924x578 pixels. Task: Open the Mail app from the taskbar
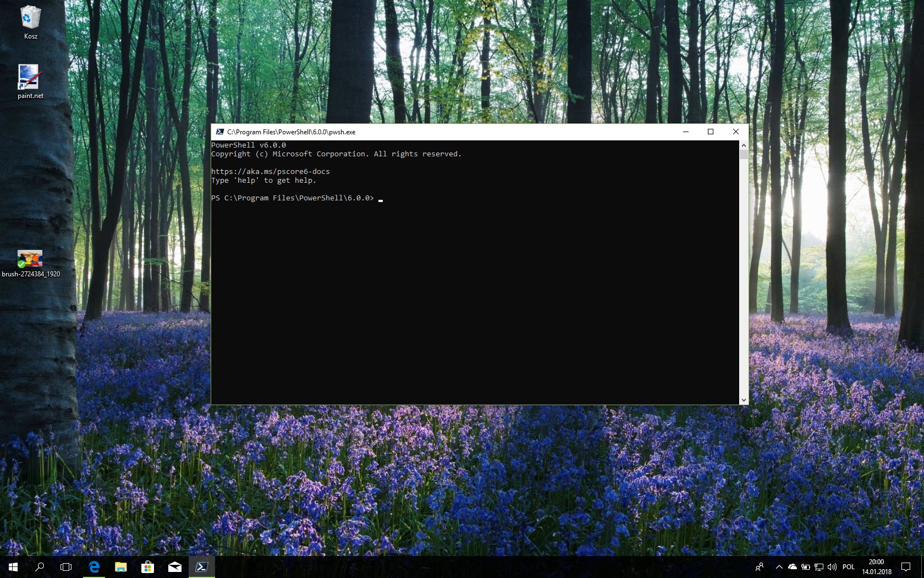[175, 567]
